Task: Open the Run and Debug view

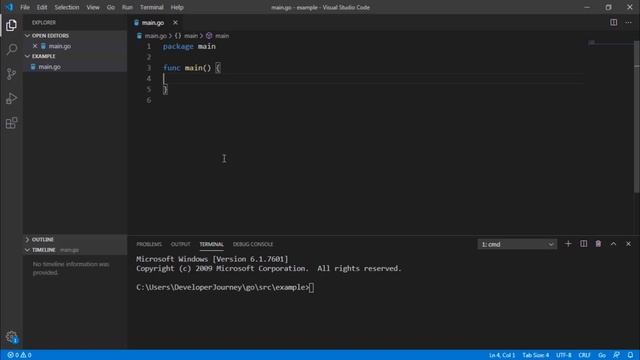Action: (x=11, y=98)
